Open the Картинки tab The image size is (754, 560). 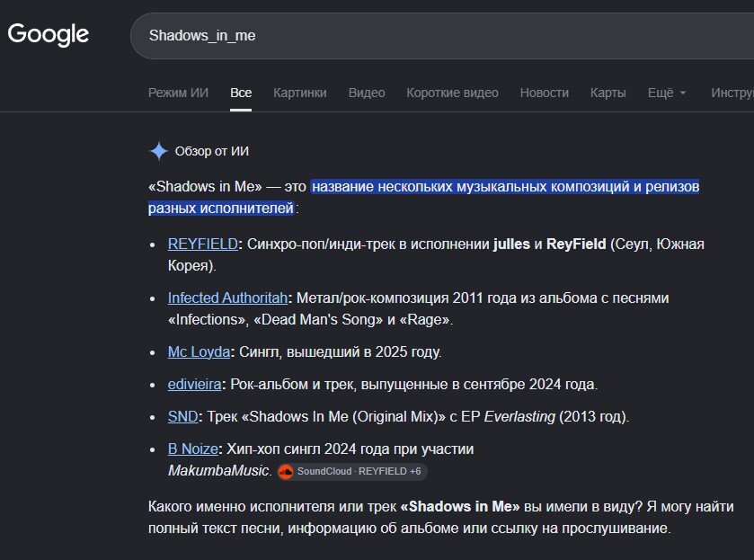click(x=300, y=93)
